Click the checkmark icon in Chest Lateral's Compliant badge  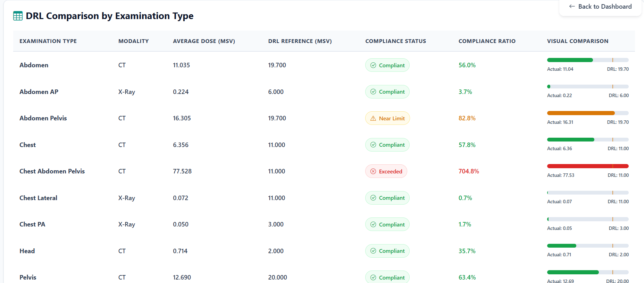(373, 198)
